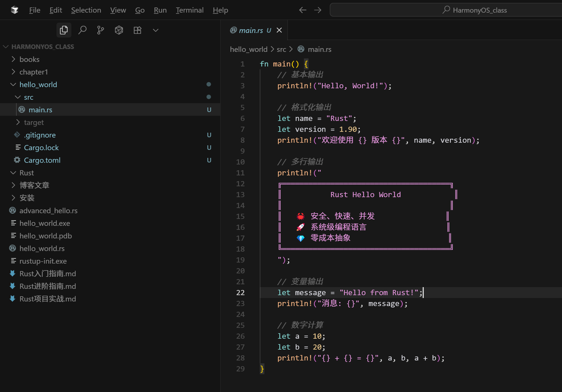Open the View menu
The width and height of the screenshot is (562, 392).
[x=118, y=10]
